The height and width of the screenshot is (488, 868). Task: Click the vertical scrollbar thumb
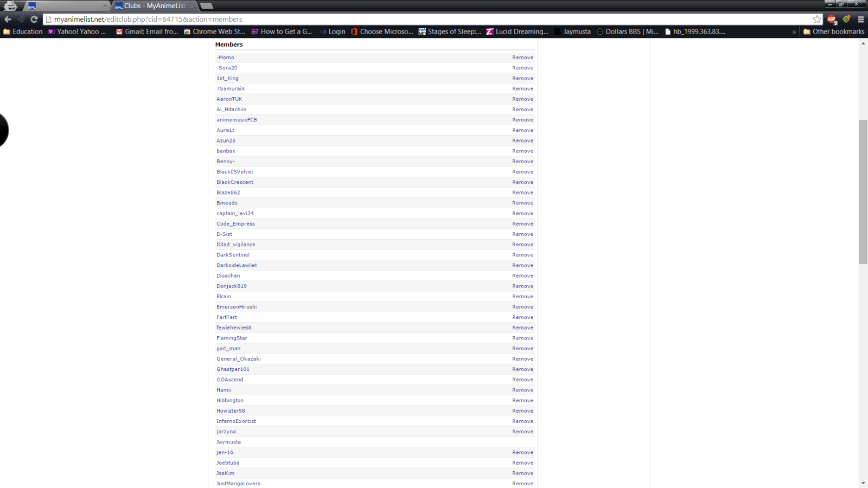(863, 192)
